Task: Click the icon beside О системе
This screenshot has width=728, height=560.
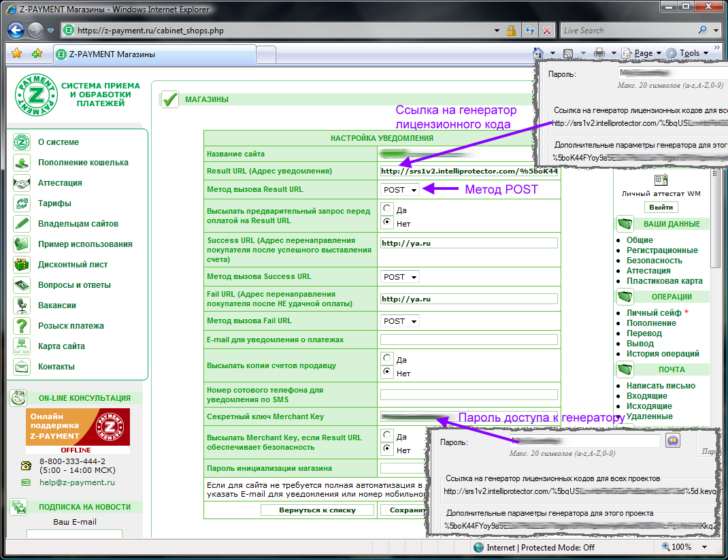Action: click(22, 142)
